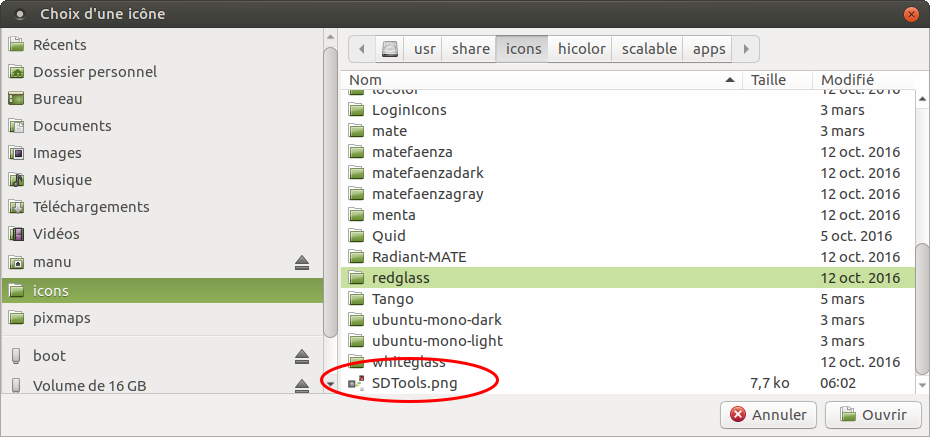Click the eject icon for Volume de 16 GB

point(302,386)
